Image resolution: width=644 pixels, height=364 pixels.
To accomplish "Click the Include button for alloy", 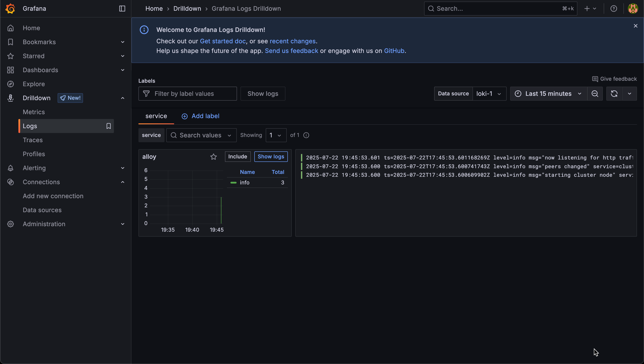I will click(238, 156).
